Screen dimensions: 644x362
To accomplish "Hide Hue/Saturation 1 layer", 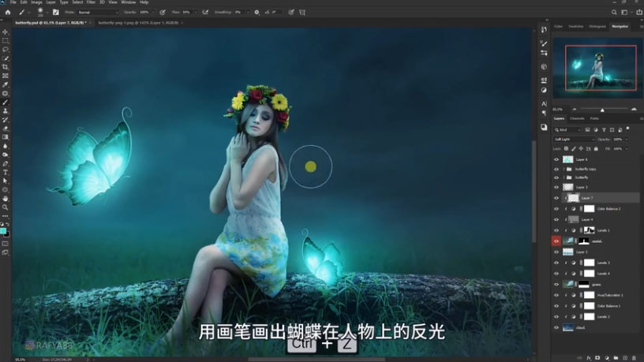I will click(x=556, y=295).
